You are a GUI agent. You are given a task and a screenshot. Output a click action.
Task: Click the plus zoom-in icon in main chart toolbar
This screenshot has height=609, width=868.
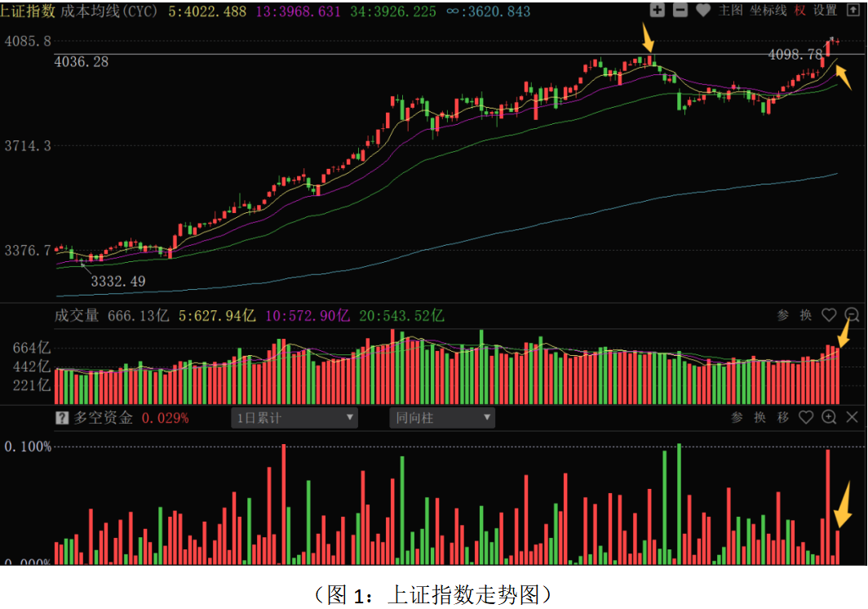tap(658, 11)
